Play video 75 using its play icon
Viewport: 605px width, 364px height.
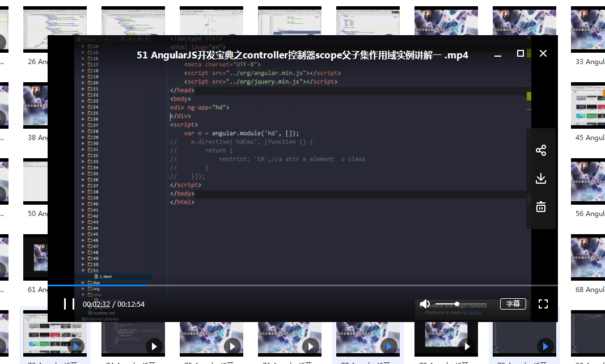(x=232, y=346)
